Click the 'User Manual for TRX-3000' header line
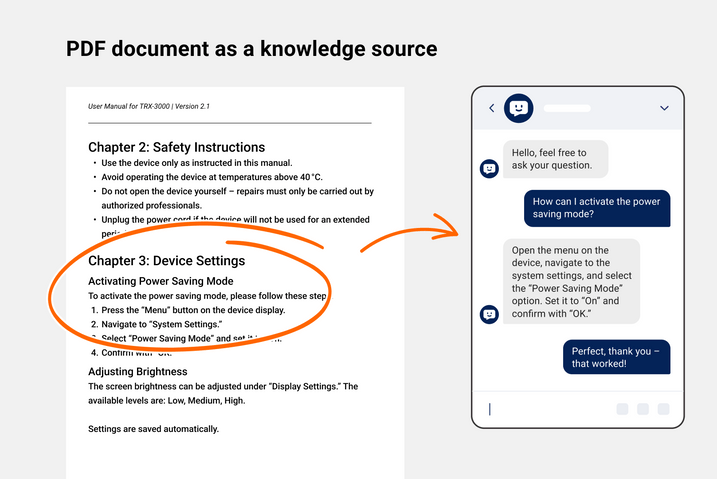 click(x=149, y=106)
